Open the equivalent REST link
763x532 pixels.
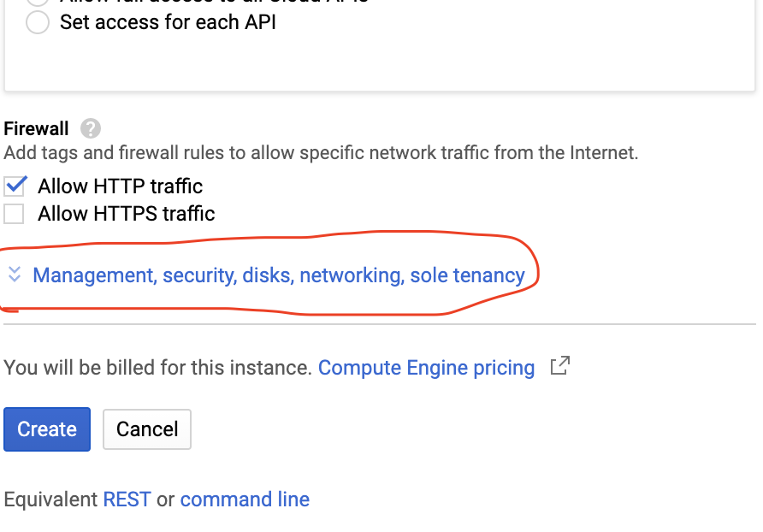[x=127, y=499]
